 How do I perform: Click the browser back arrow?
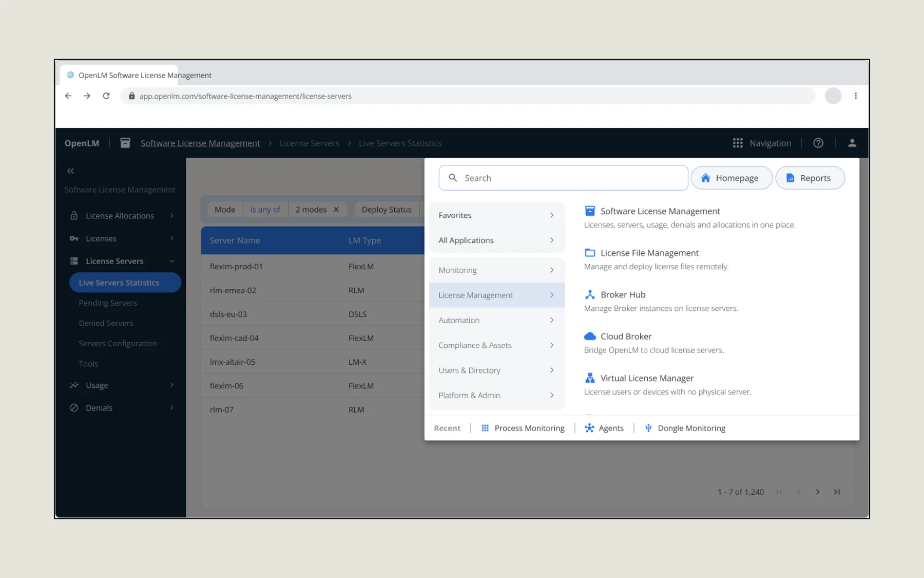click(x=68, y=96)
